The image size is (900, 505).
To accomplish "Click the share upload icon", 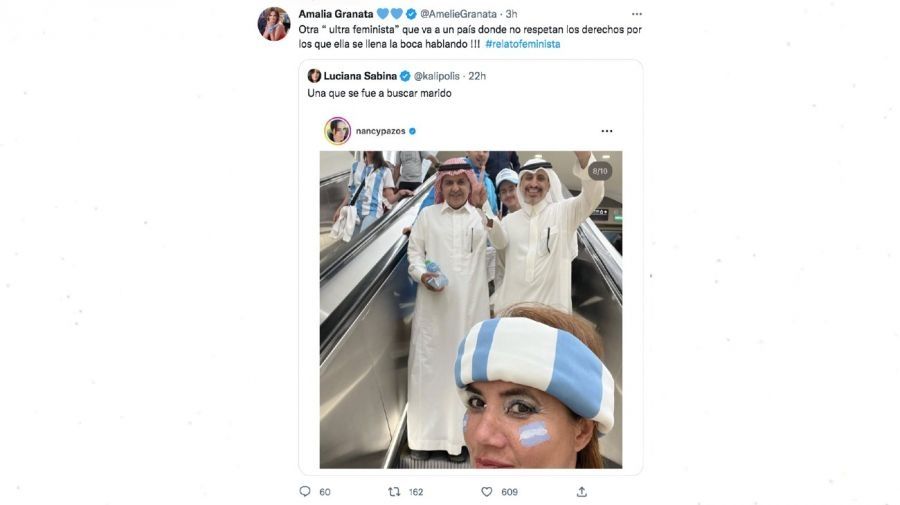I will [581, 491].
